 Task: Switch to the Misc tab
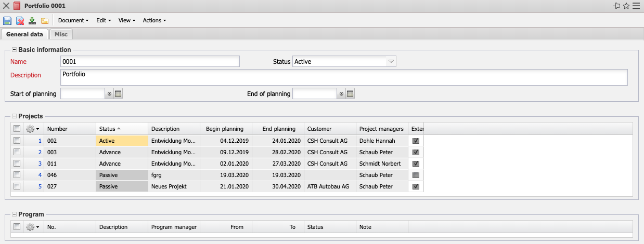61,34
